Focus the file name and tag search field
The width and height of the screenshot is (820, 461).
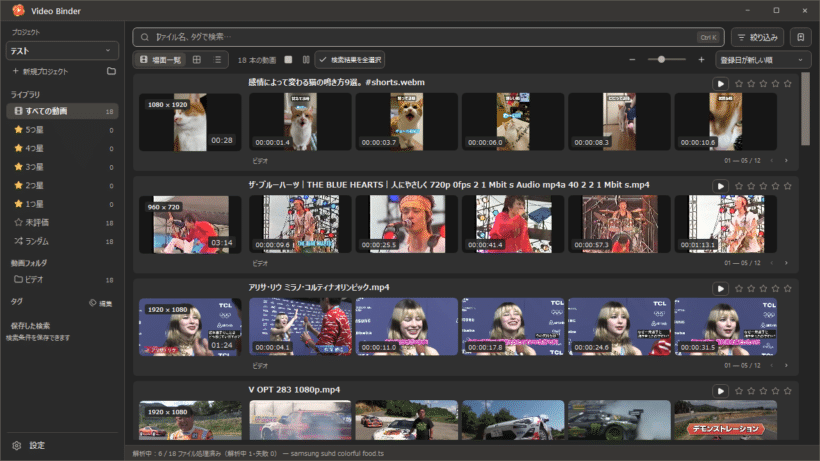[428, 37]
